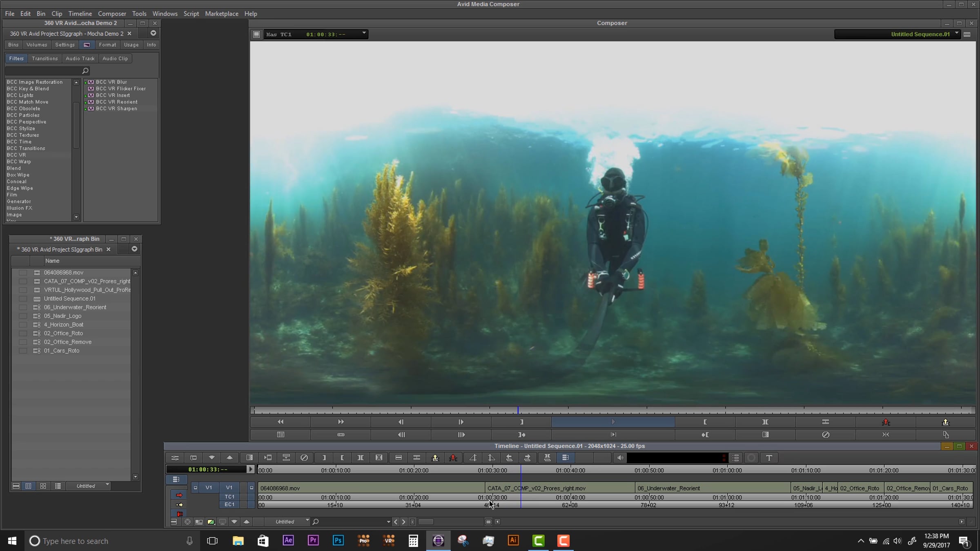Play the sequence in Composer monitor
This screenshot has height=551, width=980.
613,422
